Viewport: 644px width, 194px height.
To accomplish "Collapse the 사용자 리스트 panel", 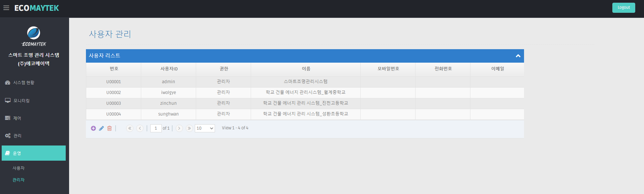I will (518, 56).
